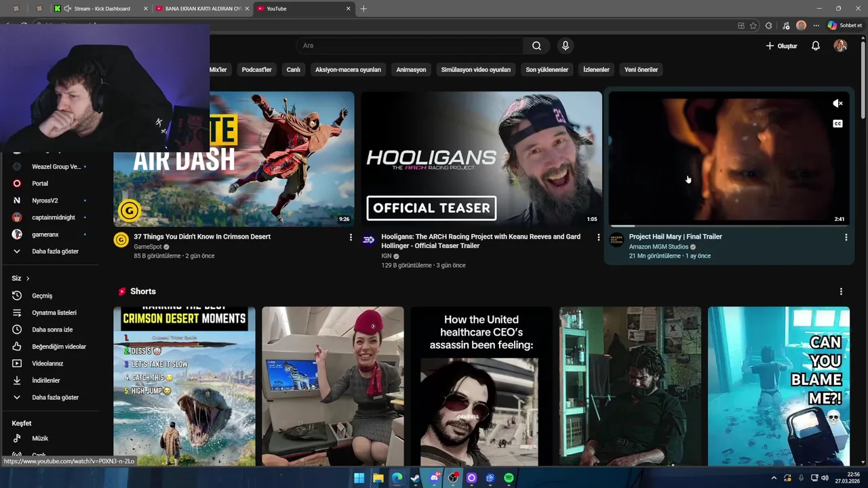This screenshot has height=488, width=868.
Task: Open the Siz section chevron
Action: point(28,279)
